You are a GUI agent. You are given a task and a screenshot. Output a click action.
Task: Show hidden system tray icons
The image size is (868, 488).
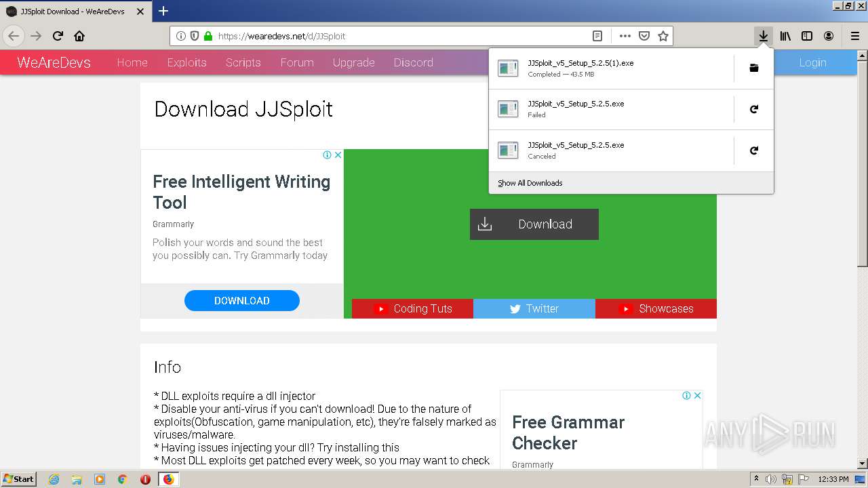click(756, 479)
